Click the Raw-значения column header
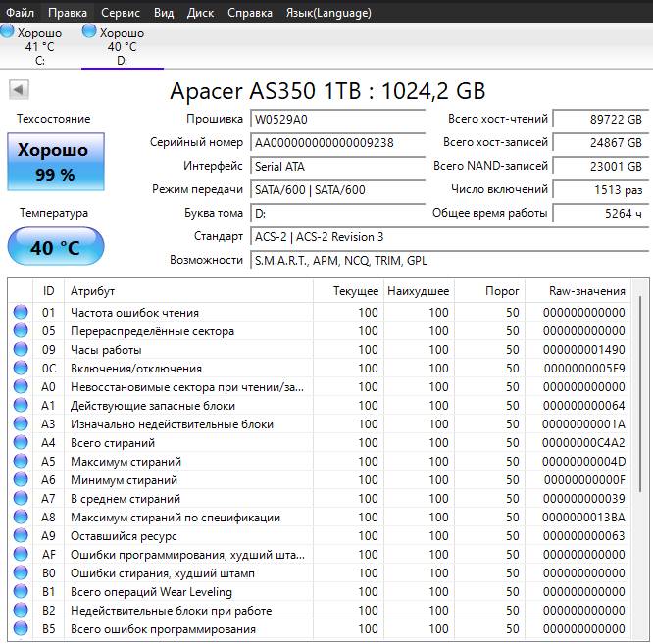The image size is (653, 644). pyautogui.click(x=578, y=291)
